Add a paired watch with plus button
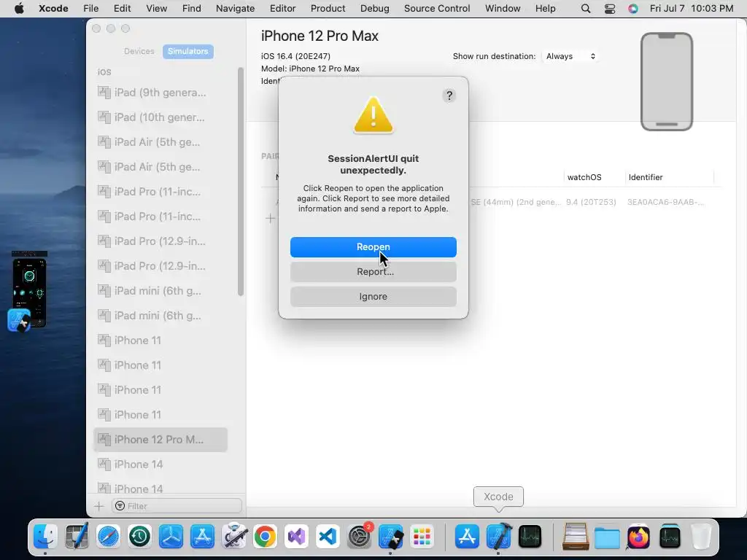The image size is (747, 560). [x=270, y=218]
